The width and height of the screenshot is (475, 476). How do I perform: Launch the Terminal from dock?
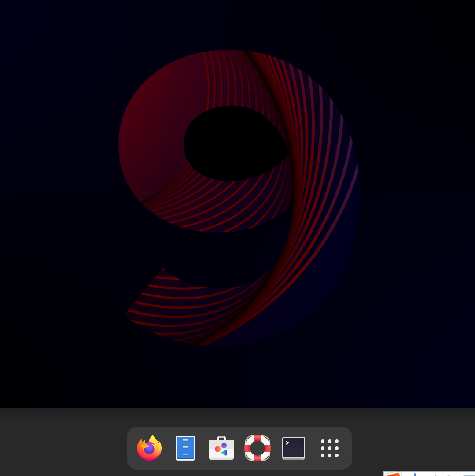pyautogui.click(x=294, y=448)
